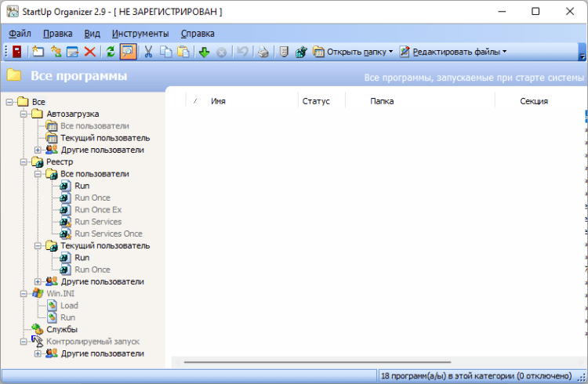Viewport: 588px width, 384px height.
Task: Select Run under Win.INI
Action: click(68, 318)
